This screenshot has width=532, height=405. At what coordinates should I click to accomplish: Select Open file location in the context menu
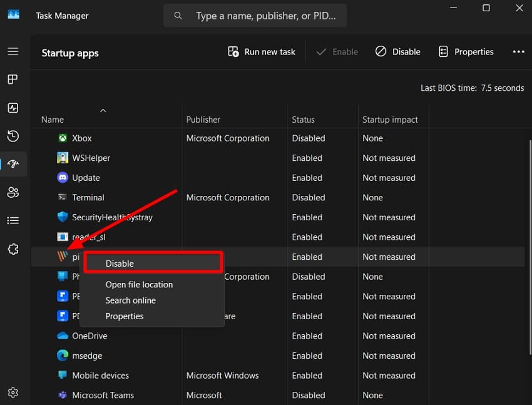pyautogui.click(x=139, y=284)
